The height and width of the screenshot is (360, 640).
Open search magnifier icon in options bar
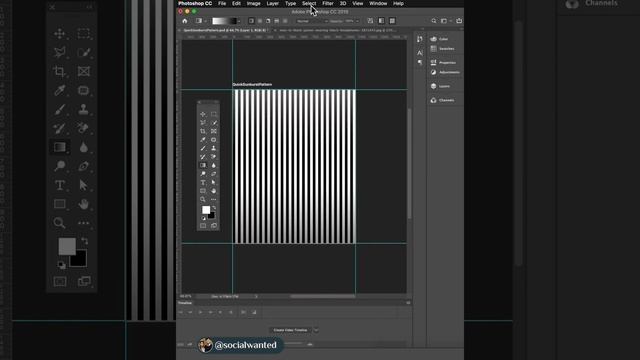(434, 21)
